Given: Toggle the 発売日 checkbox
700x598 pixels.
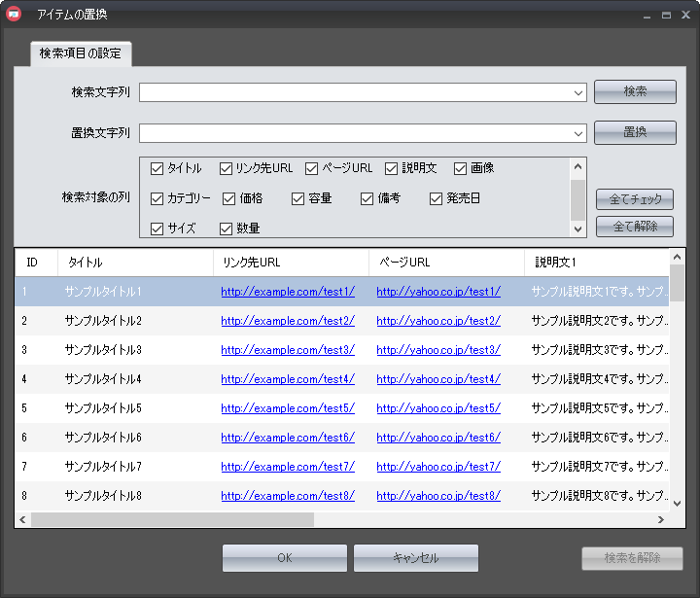Looking at the screenshot, I should click(437, 198).
